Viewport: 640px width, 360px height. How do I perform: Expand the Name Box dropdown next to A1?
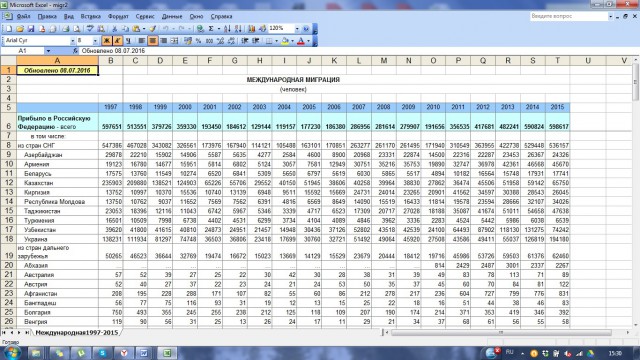48,51
